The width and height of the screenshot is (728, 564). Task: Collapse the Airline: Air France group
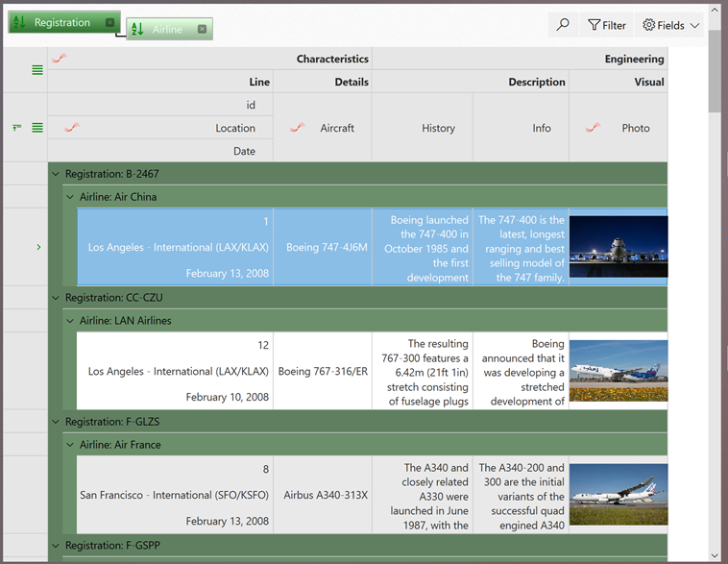click(70, 445)
